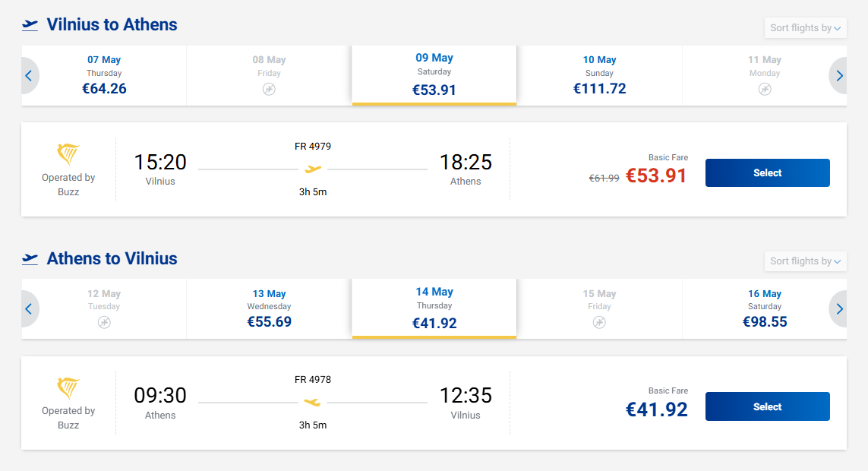The height and width of the screenshot is (471, 868).
Task: Show later outbound dates with right arrow
Action: (x=839, y=76)
